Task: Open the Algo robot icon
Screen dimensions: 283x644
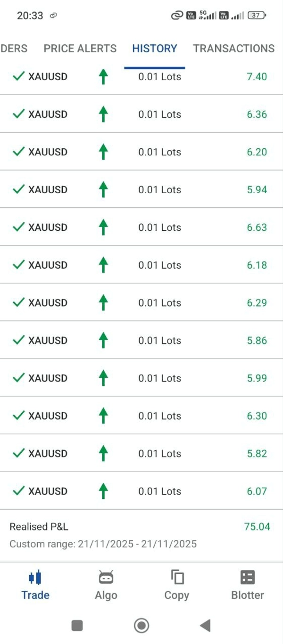Action: [106, 577]
